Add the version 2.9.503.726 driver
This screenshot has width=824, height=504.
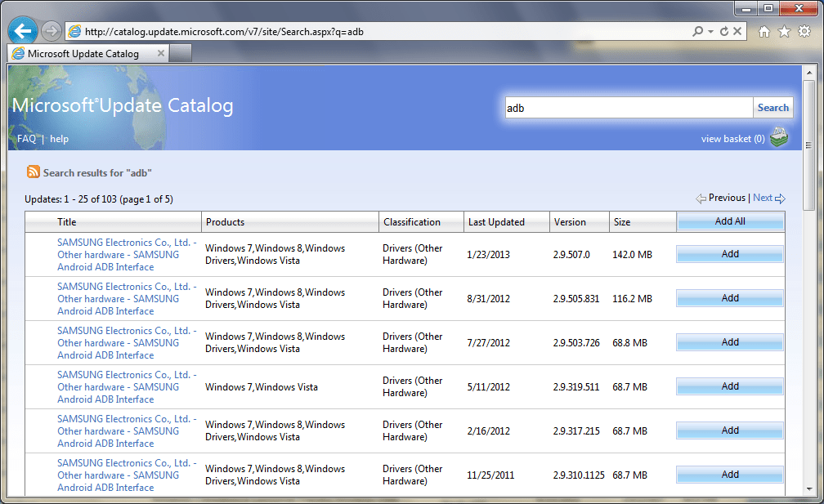point(730,342)
